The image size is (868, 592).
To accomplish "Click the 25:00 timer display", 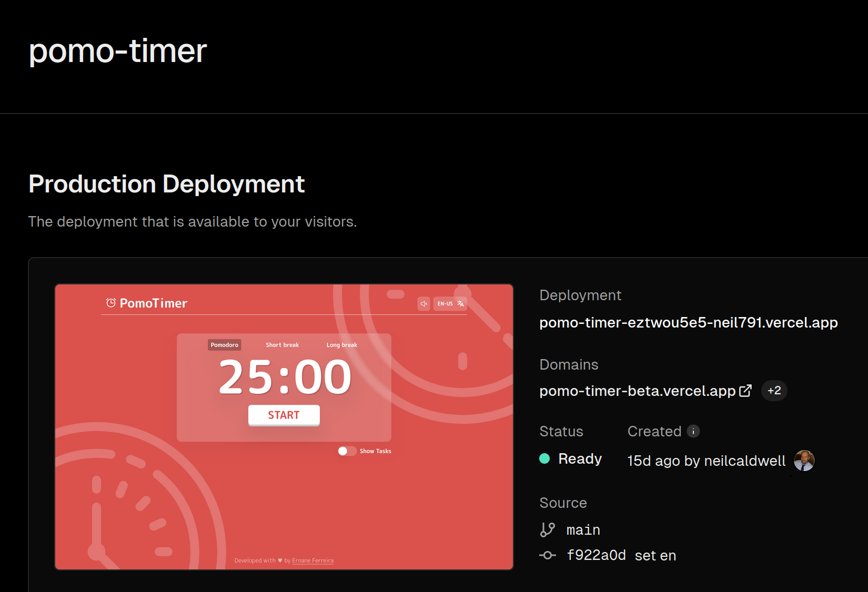I will click(x=285, y=377).
